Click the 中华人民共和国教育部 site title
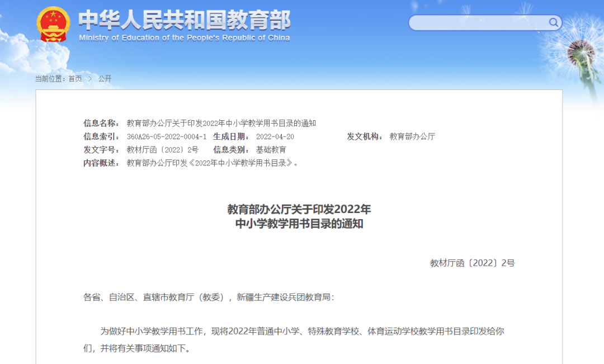 tap(185, 20)
